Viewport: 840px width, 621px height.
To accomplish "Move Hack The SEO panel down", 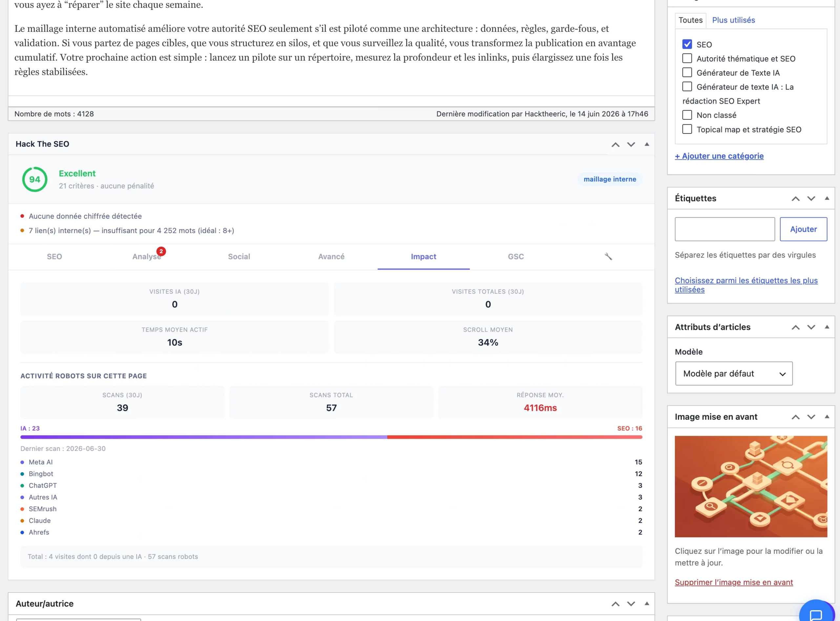I will coord(631,144).
